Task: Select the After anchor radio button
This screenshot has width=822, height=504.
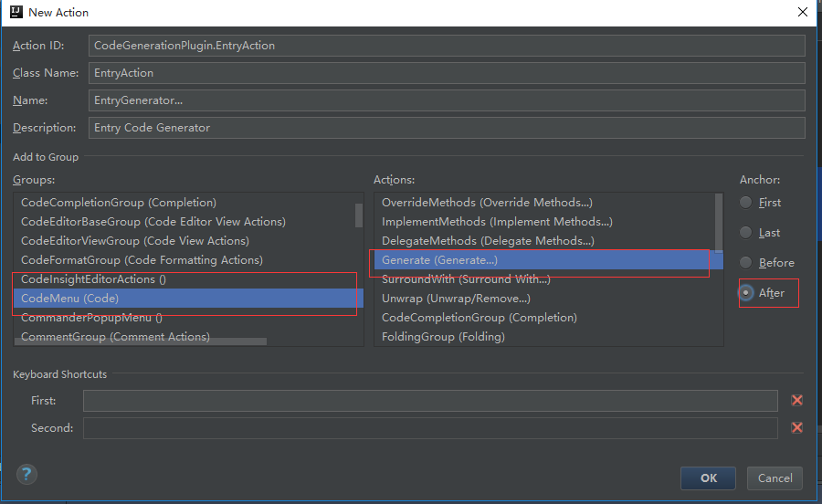Action: point(745,293)
